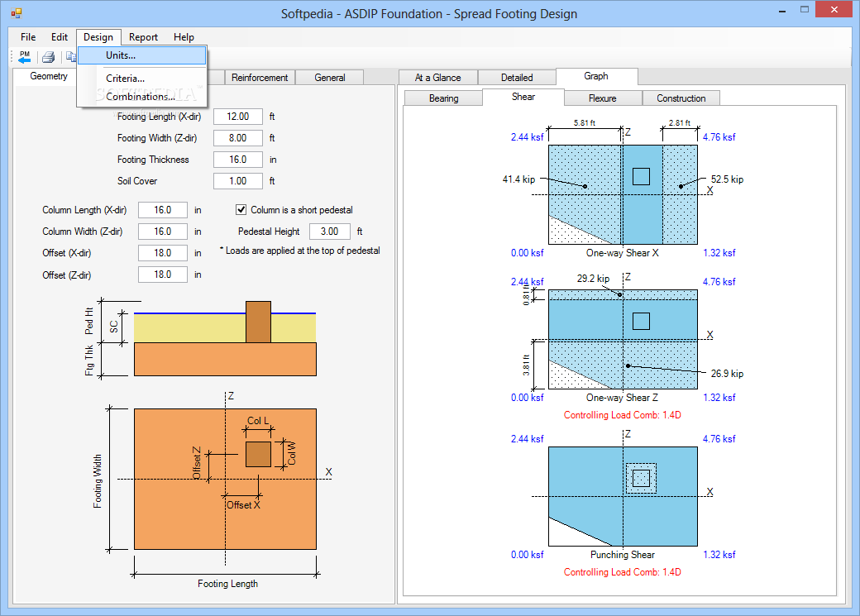Image resolution: width=860 pixels, height=616 pixels.
Task: Toggle 'Column is a short pedestal' checkbox
Action: pyautogui.click(x=241, y=209)
